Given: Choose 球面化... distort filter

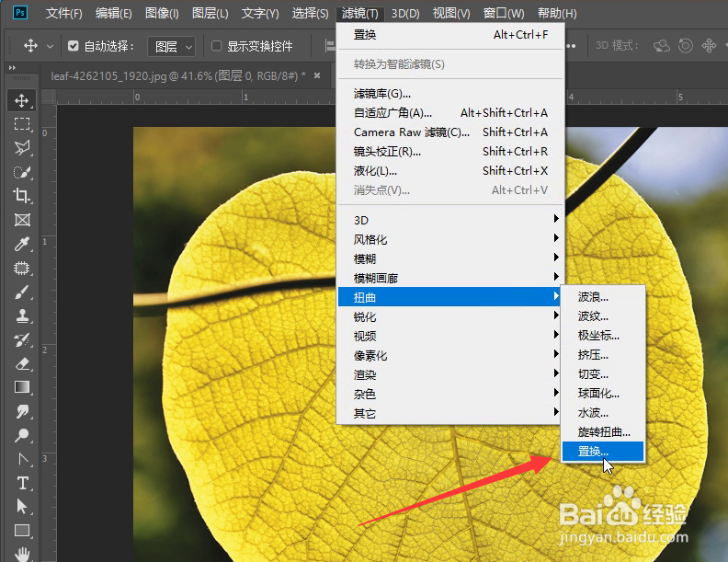Looking at the screenshot, I should pyautogui.click(x=603, y=394).
